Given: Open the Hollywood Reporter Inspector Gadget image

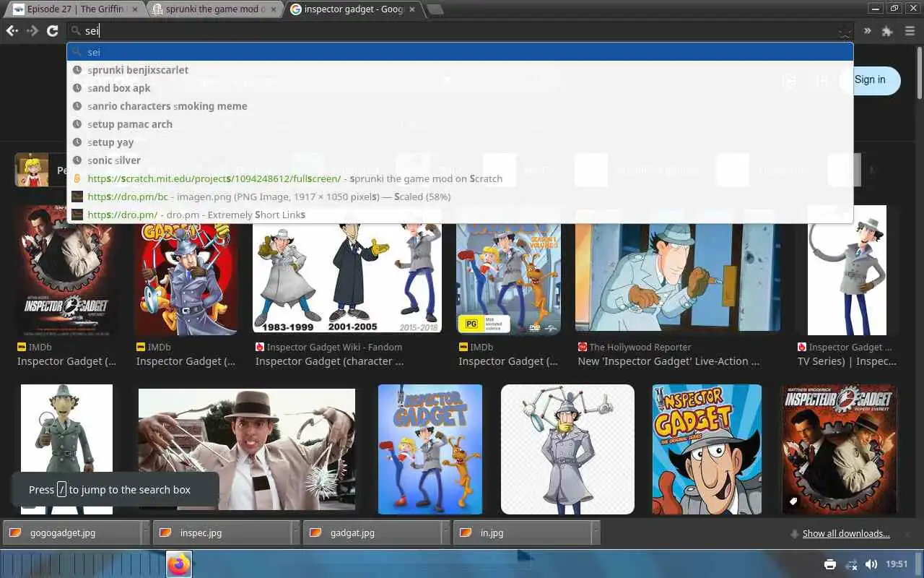Looking at the screenshot, I should pos(678,278).
